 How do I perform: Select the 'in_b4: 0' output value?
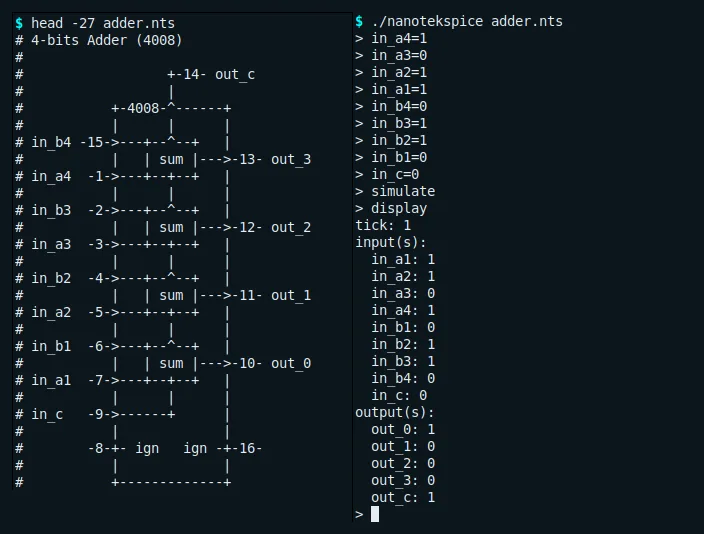point(403,379)
